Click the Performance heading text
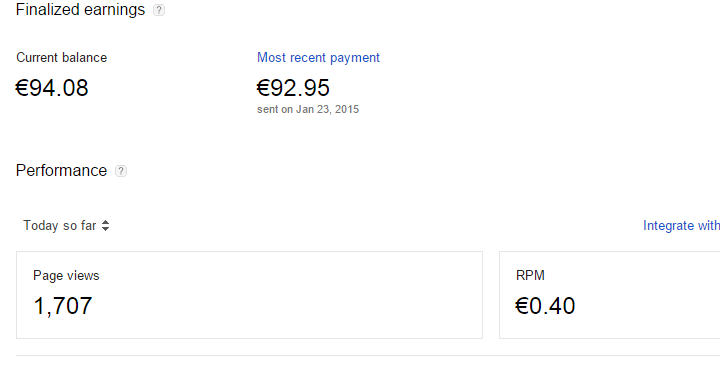720x372 pixels. pos(61,170)
